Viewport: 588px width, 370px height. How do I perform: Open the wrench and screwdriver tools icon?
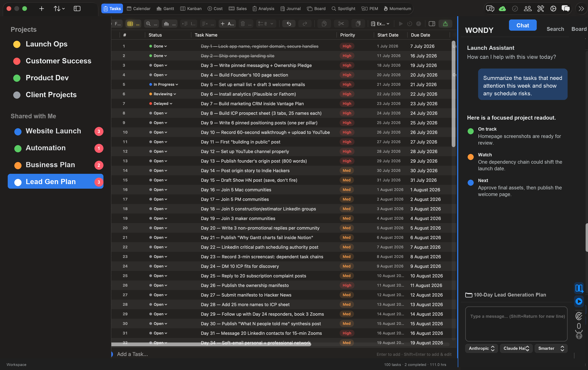point(540,8)
